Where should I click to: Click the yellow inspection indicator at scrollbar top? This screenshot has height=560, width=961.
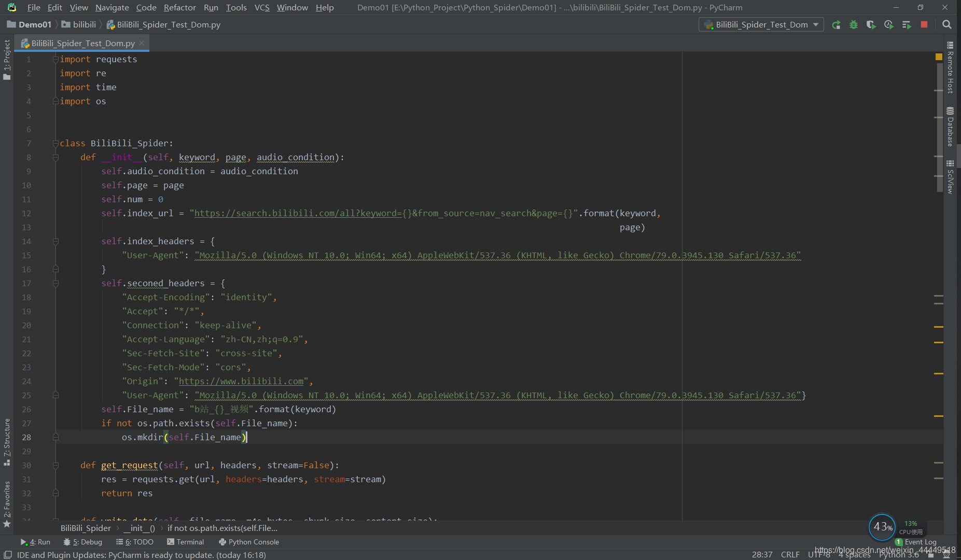tap(938, 57)
